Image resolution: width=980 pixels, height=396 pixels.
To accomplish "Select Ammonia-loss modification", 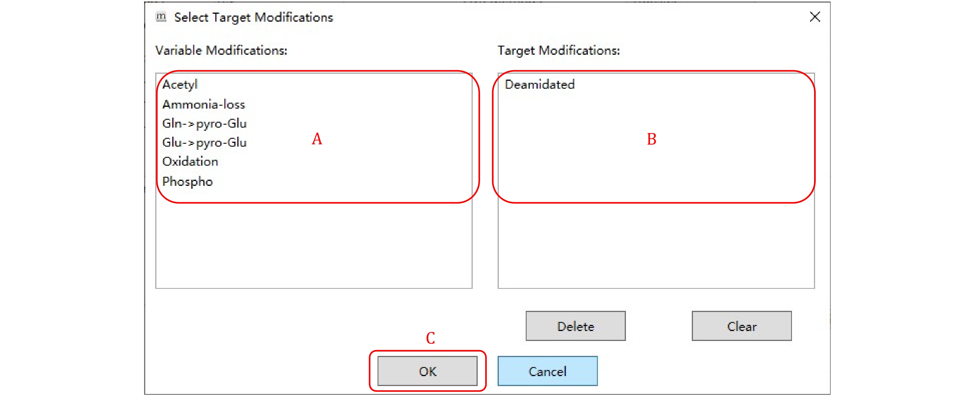I will point(204,104).
